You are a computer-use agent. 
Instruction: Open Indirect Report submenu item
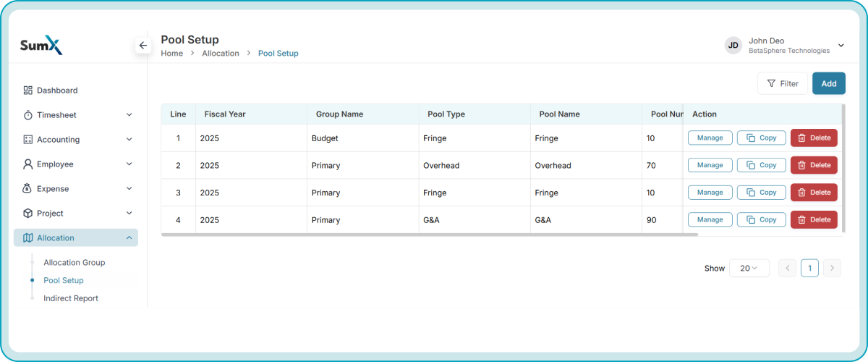[x=71, y=298]
